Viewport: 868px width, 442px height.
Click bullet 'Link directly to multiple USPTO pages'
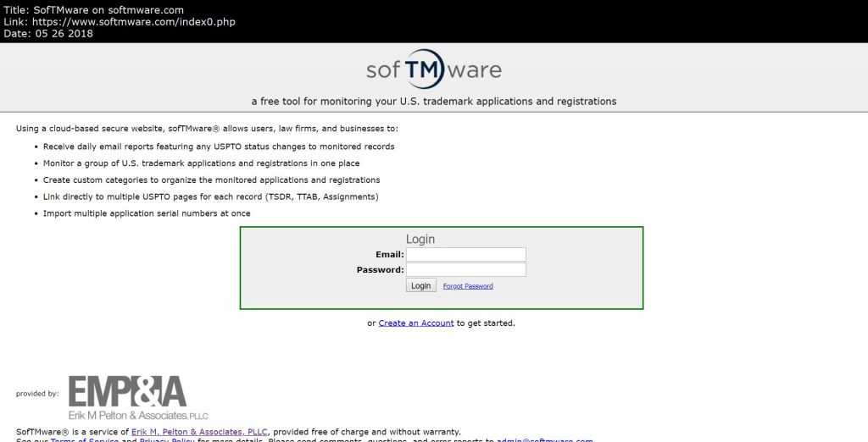tap(211, 196)
